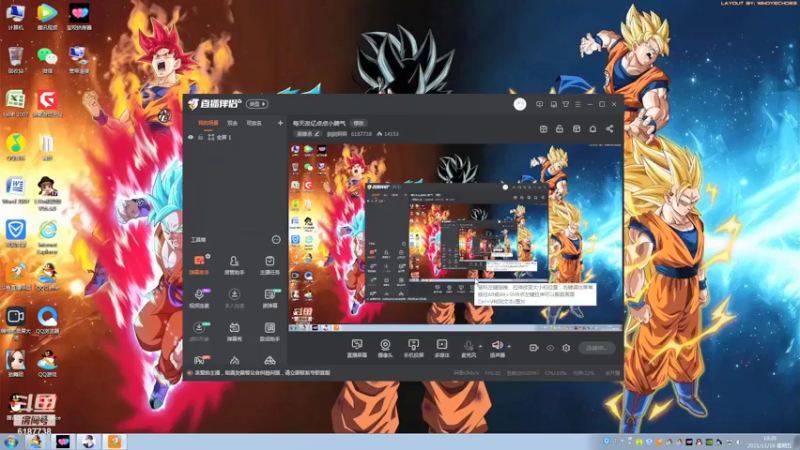The width and height of the screenshot is (800, 450).
Task: Open the 弹幕秀 tool icon
Action: [x=234, y=331]
